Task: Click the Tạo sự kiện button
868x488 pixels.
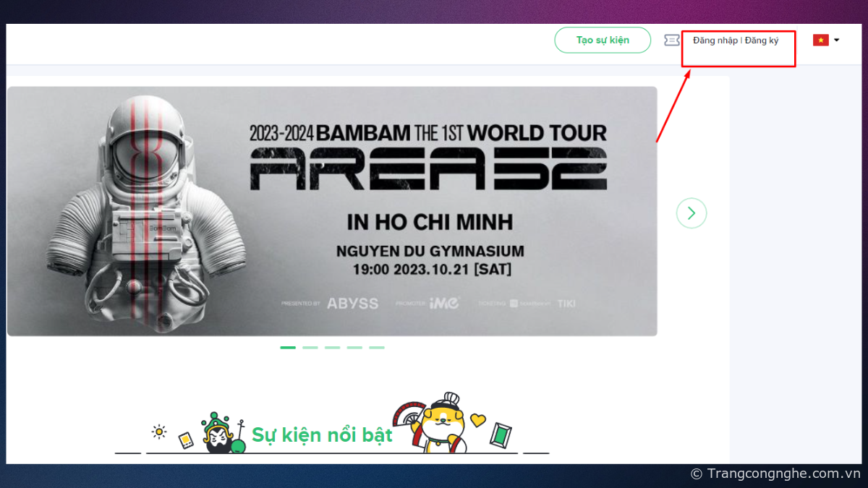Action: [x=603, y=40]
